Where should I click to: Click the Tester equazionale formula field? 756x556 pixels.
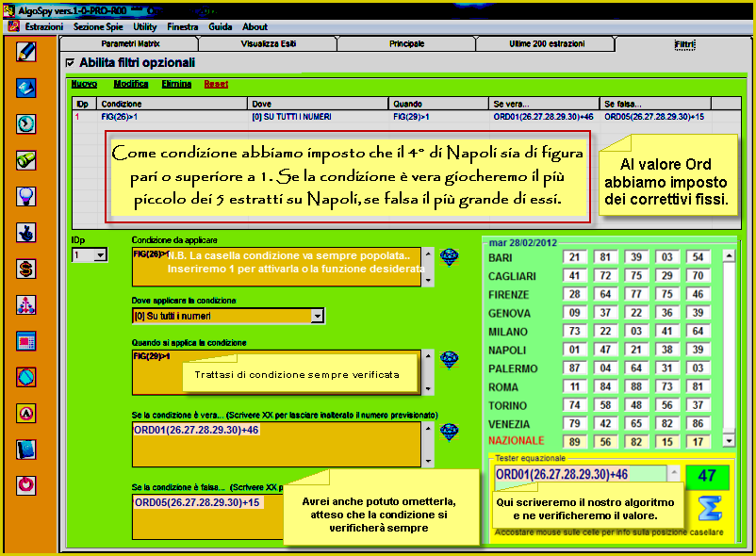click(581, 474)
